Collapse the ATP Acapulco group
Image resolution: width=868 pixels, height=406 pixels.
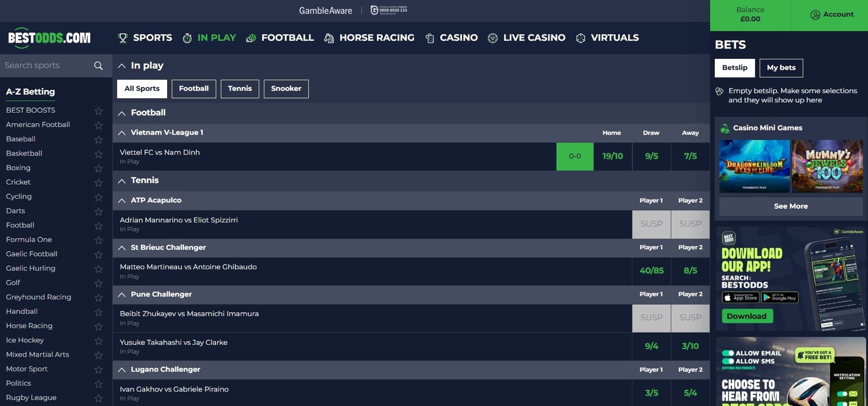122,201
